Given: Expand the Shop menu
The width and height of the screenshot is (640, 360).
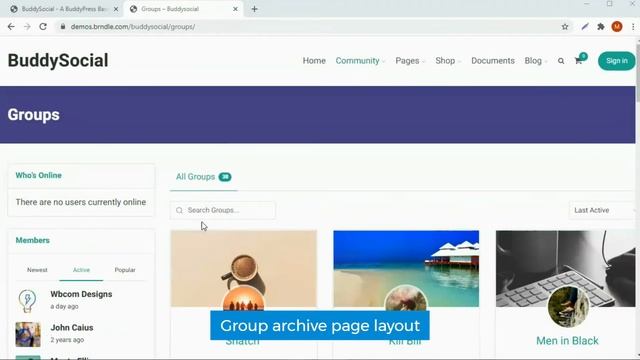Looking at the screenshot, I should (448, 61).
